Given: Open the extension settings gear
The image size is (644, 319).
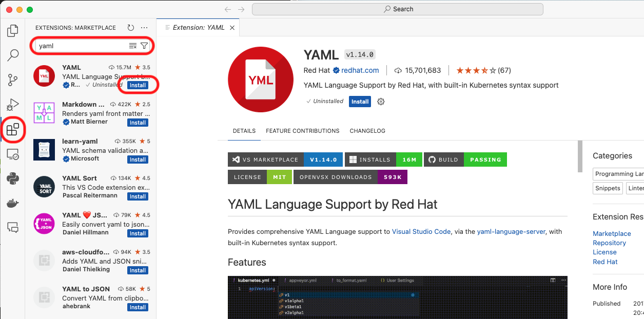Looking at the screenshot, I should point(381,102).
